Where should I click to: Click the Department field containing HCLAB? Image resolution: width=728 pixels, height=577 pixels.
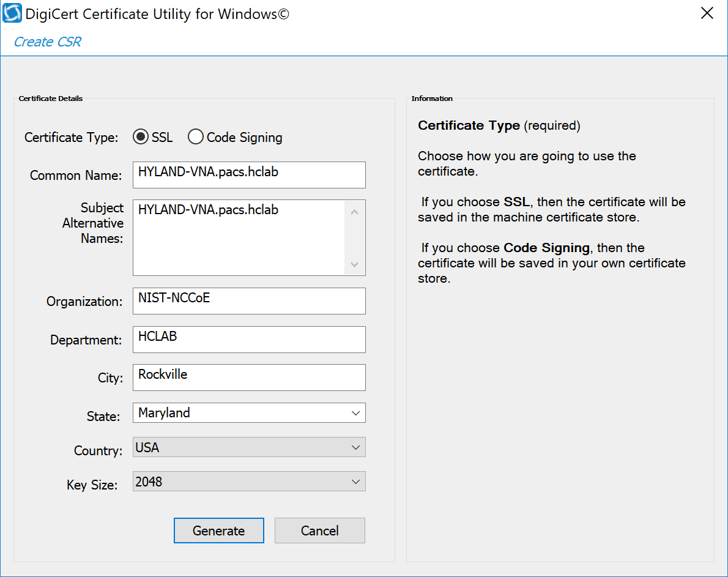(248, 340)
